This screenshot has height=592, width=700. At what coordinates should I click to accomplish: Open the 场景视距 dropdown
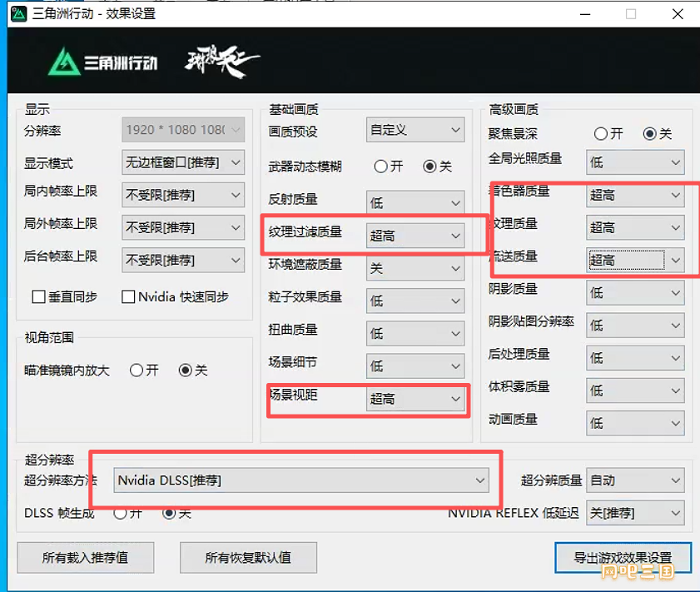415,399
